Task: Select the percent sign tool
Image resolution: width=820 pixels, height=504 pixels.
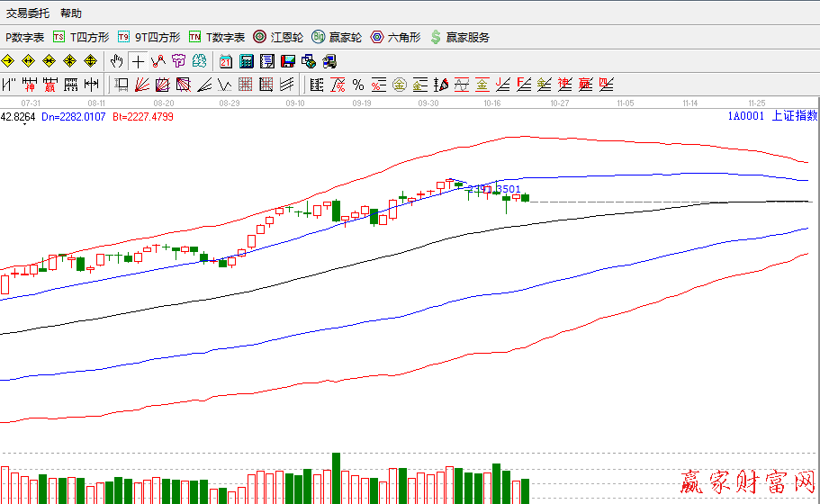Action: [358, 85]
